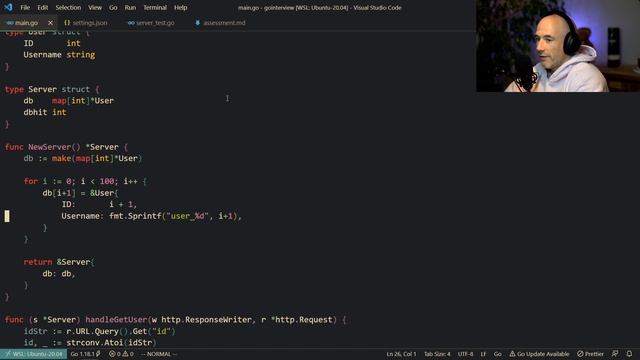Click the Visual Studio Code logo icon
This screenshot has height=360, width=640.
8,7
